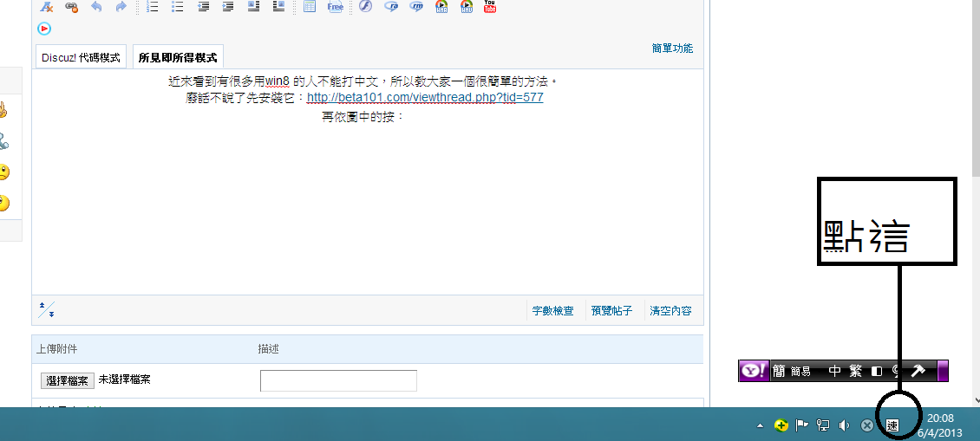Click 字數檢查 button
This screenshot has width=980, height=441.
click(553, 310)
